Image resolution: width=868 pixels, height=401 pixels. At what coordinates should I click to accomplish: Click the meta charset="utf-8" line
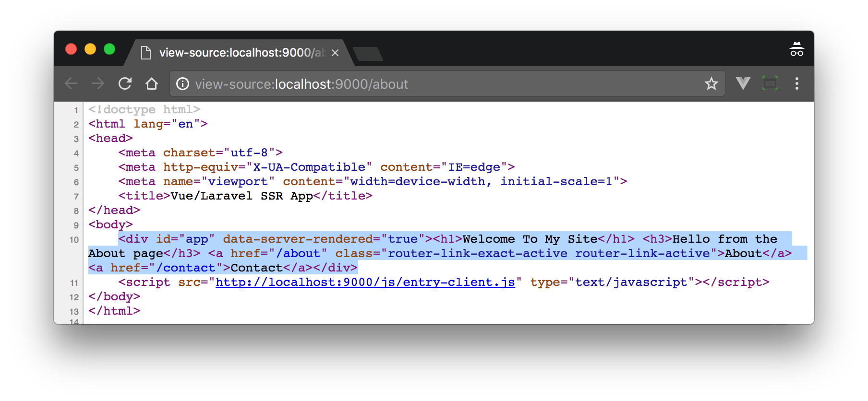201,153
